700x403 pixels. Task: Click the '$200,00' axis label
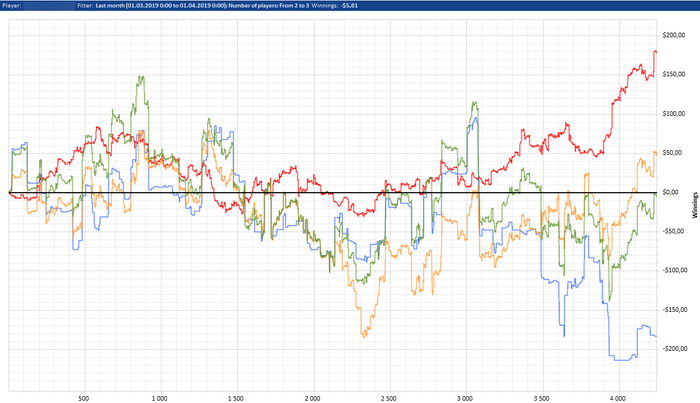(674, 35)
